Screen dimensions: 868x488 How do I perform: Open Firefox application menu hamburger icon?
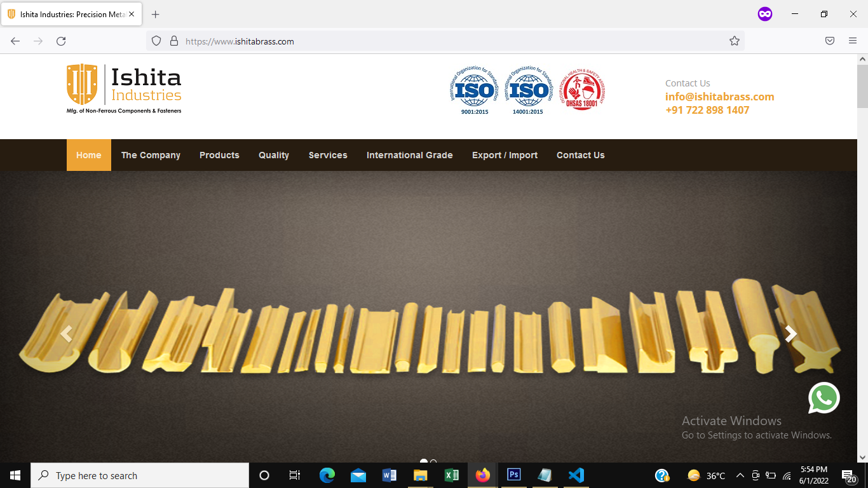pos(853,41)
